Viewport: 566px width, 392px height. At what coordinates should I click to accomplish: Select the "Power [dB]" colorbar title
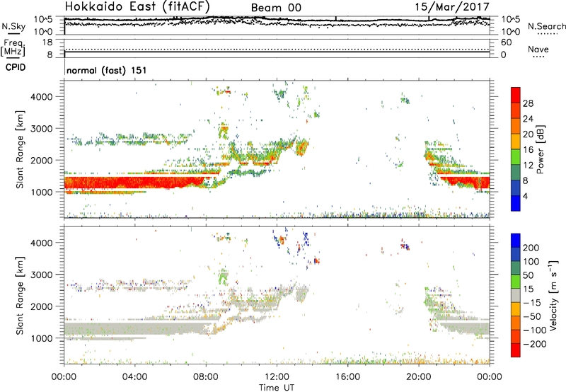pos(540,149)
